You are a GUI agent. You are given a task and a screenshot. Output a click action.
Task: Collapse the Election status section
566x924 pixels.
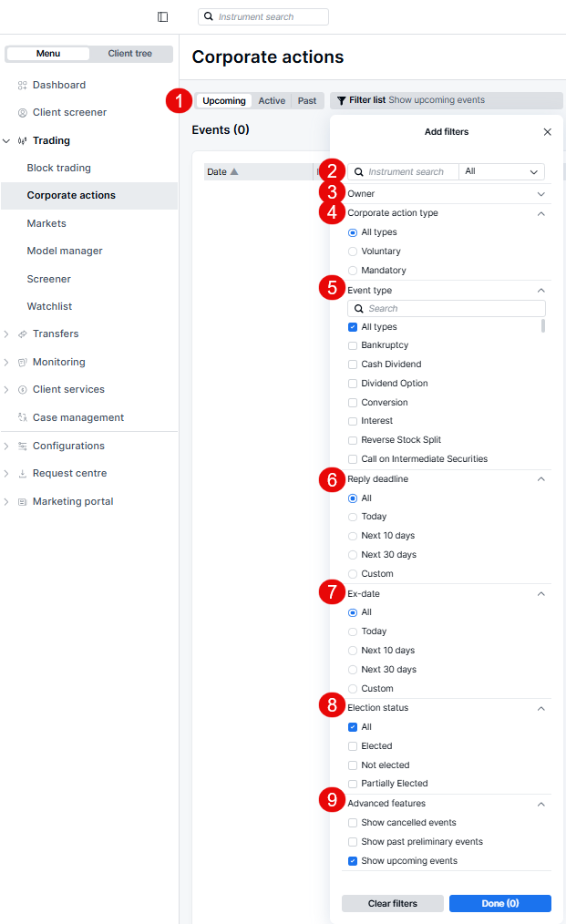click(540, 708)
